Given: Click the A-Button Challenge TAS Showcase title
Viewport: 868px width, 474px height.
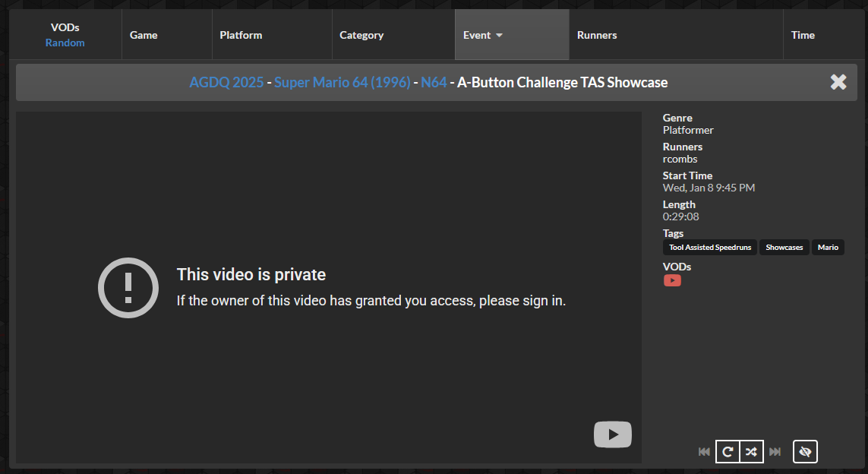Looking at the screenshot, I should [563, 82].
